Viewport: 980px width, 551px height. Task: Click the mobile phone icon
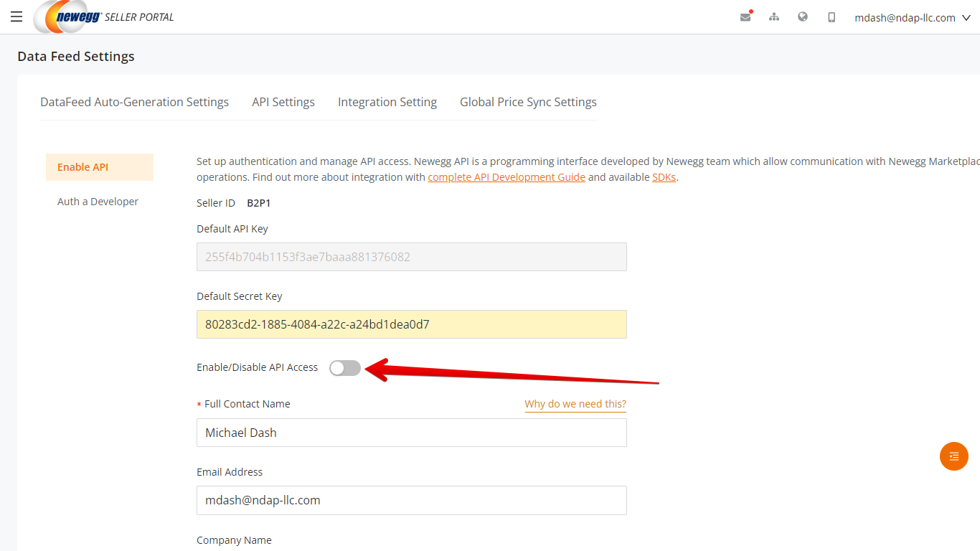831,17
